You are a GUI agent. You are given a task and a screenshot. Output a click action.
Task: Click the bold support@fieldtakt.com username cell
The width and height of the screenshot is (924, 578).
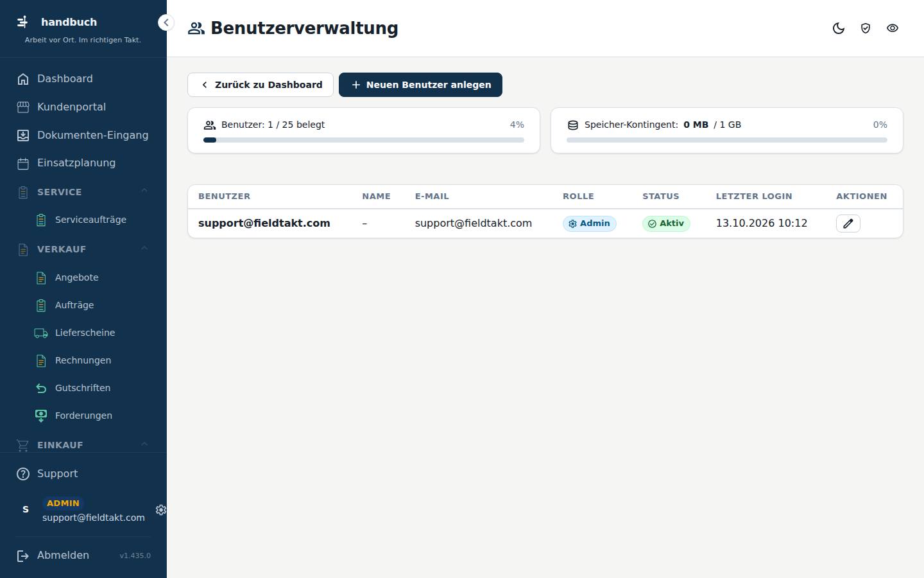click(x=264, y=223)
